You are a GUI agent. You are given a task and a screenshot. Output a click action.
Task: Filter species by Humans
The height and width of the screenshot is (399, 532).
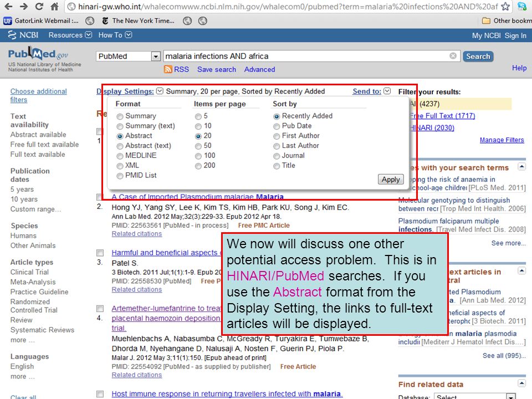23,236
